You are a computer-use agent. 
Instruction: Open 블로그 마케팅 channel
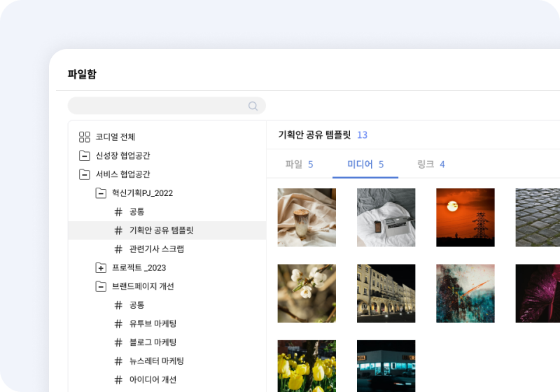point(153,342)
